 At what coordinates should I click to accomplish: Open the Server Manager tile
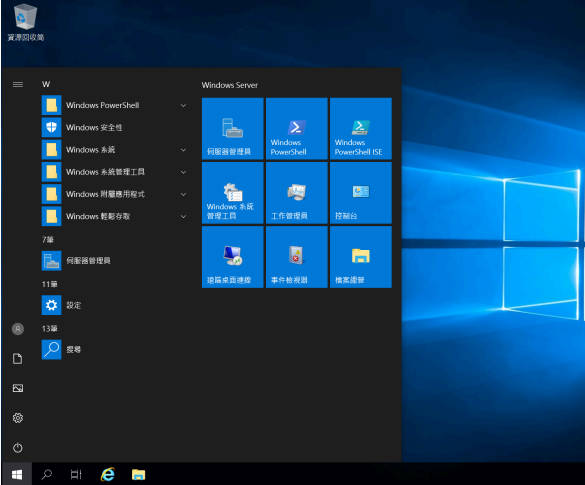(x=233, y=129)
